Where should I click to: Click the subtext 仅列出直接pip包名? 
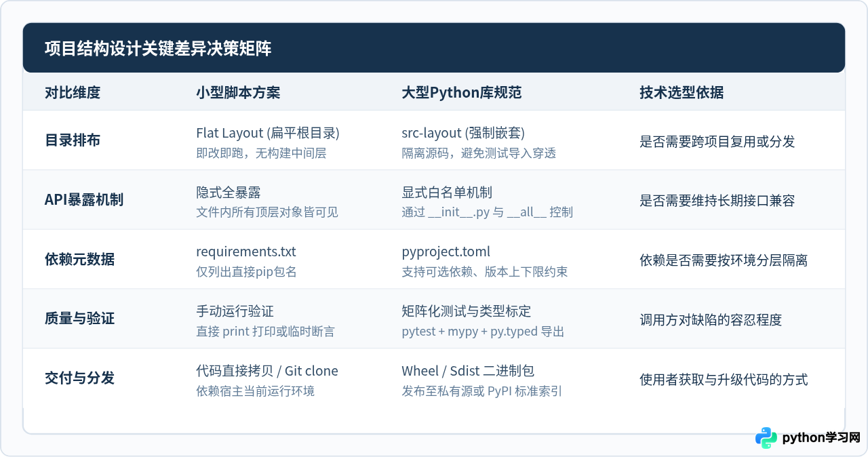click(246, 273)
